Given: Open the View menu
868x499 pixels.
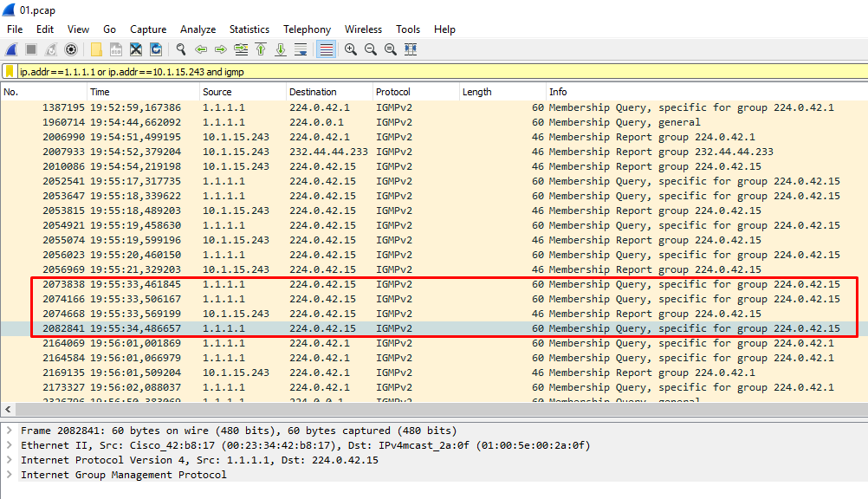Looking at the screenshot, I should [78, 29].
